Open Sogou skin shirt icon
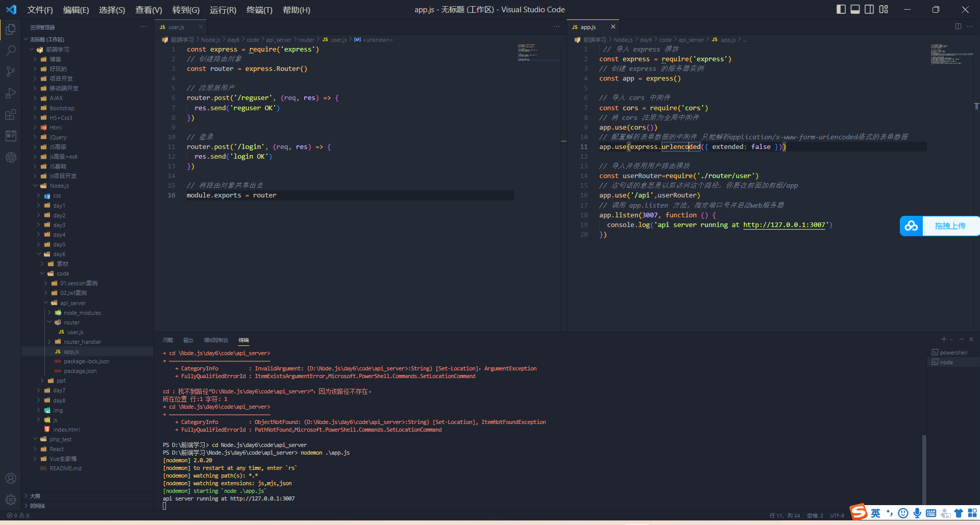 pos(959,513)
